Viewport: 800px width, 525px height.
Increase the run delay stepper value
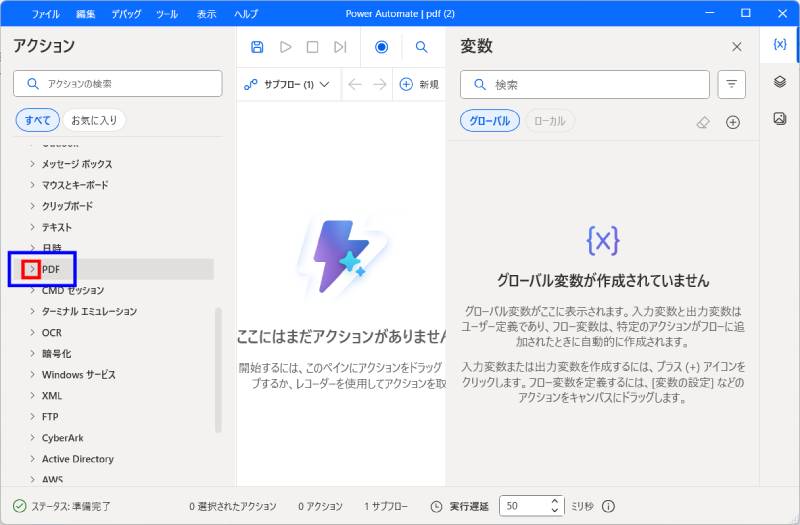click(x=555, y=501)
